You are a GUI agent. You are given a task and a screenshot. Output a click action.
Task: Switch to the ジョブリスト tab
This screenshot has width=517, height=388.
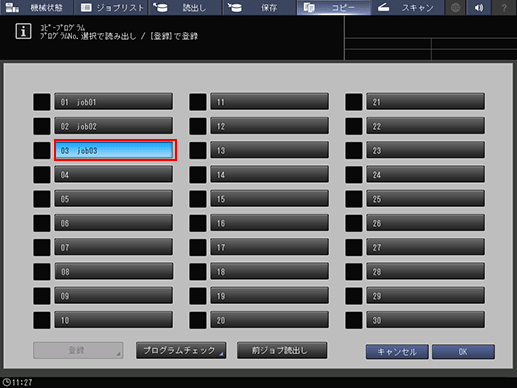[111, 7]
